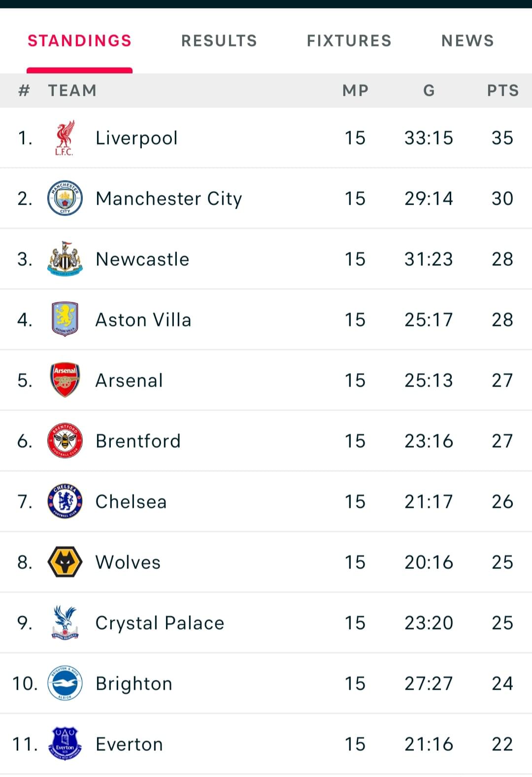532x777 pixels.
Task: Open the Arsenal club badge
Action: (x=65, y=380)
